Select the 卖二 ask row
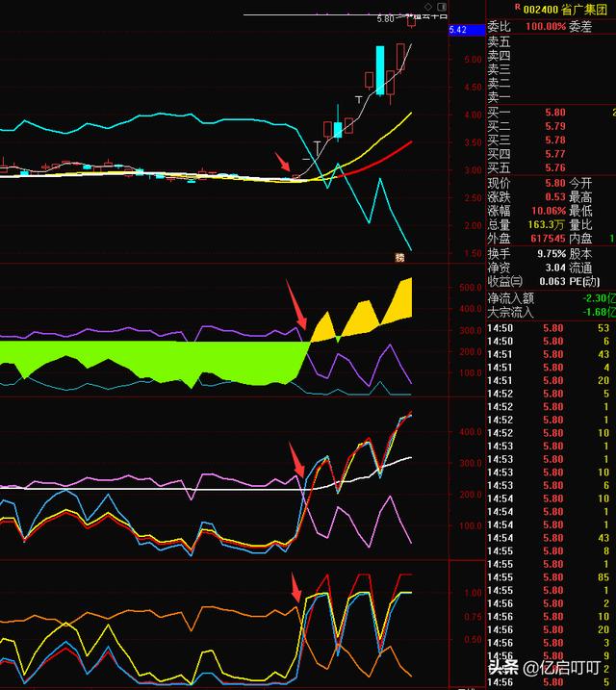The width and height of the screenshot is (616, 690). pyautogui.click(x=551, y=83)
